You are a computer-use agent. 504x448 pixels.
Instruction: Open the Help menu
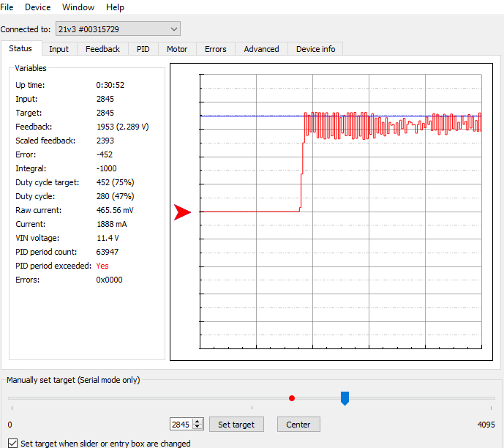(115, 7)
